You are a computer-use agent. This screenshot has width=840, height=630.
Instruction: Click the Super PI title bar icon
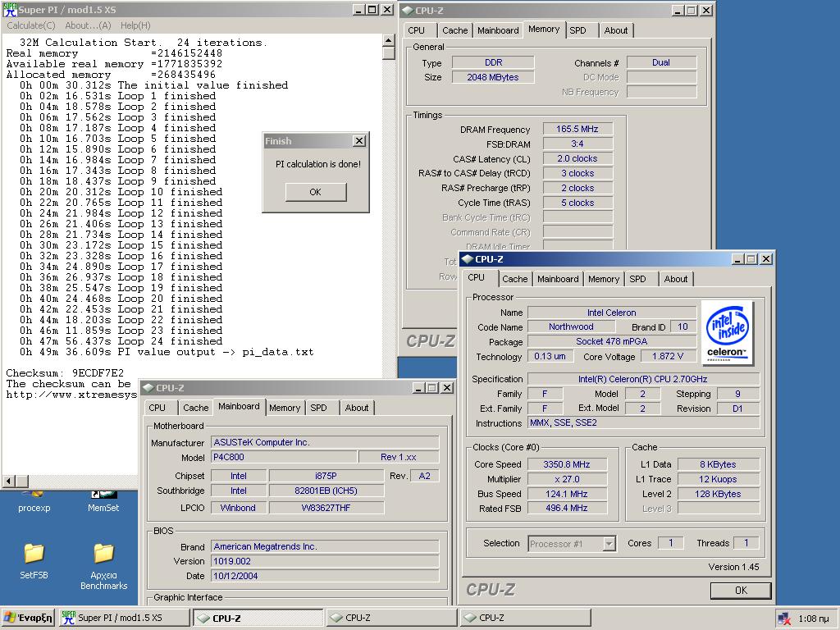tap(10, 10)
